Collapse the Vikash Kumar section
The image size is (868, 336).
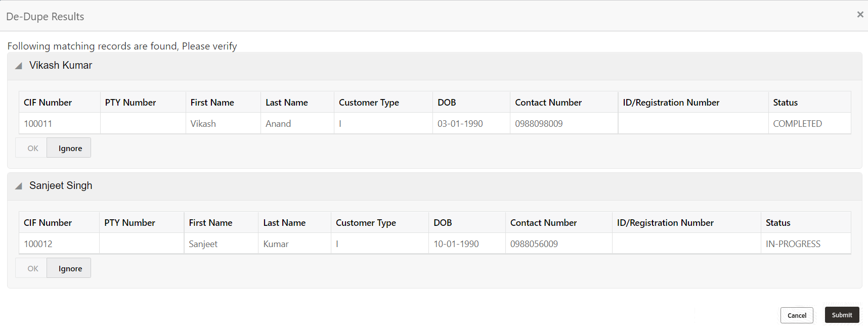[19, 66]
